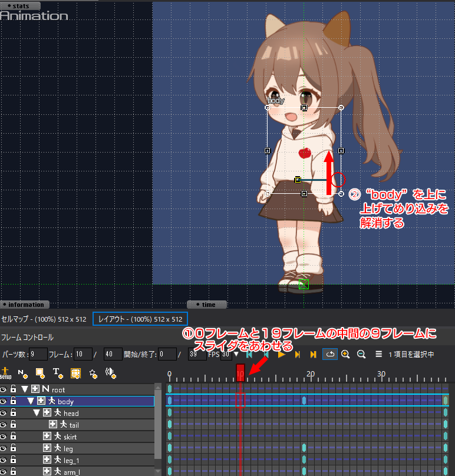Add a normal part with the square icon
Viewport: 455px width, 476px height.
pos(40,373)
